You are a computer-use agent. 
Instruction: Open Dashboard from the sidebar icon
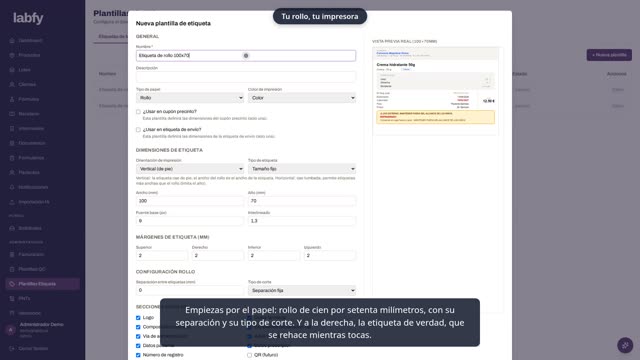point(12,40)
